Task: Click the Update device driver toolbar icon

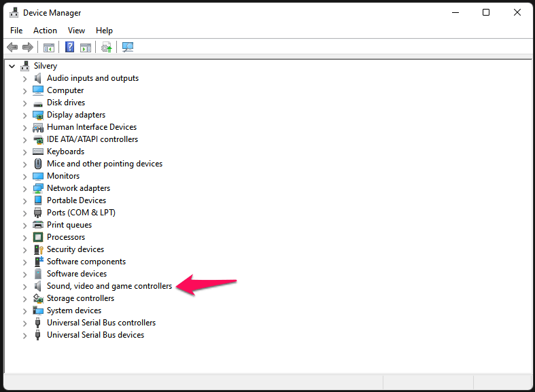Action: pyautogui.click(x=107, y=48)
